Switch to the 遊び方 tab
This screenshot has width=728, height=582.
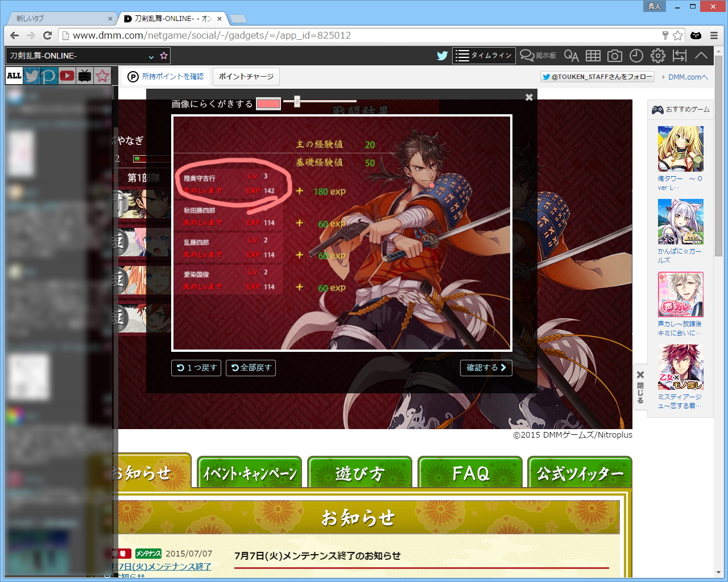click(359, 472)
